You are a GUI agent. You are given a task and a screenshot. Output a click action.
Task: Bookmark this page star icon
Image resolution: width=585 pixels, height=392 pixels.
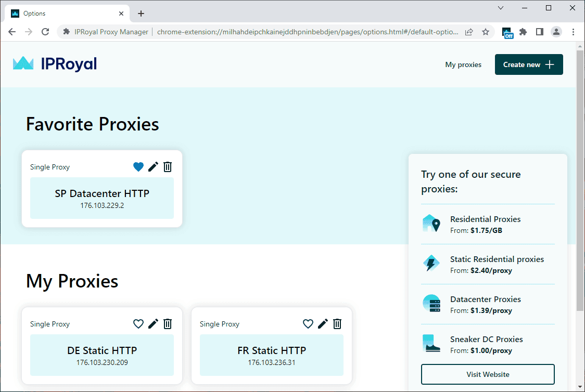tap(486, 32)
